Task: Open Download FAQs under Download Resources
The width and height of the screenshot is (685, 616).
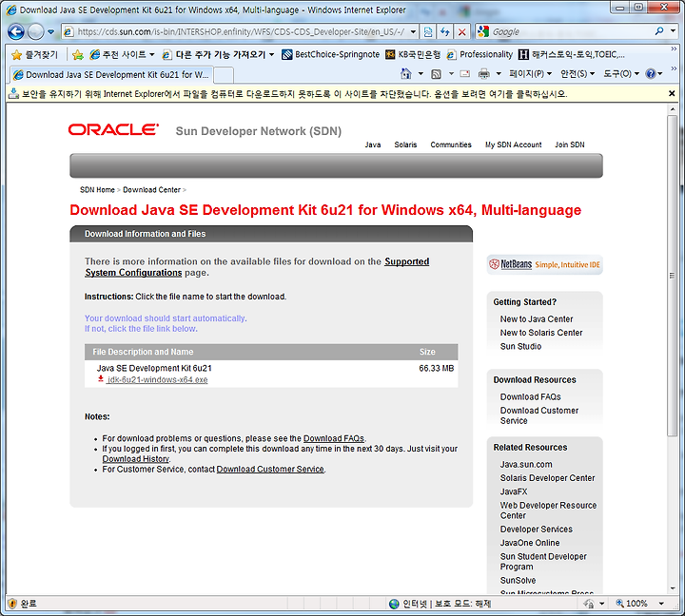Action: [x=530, y=396]
